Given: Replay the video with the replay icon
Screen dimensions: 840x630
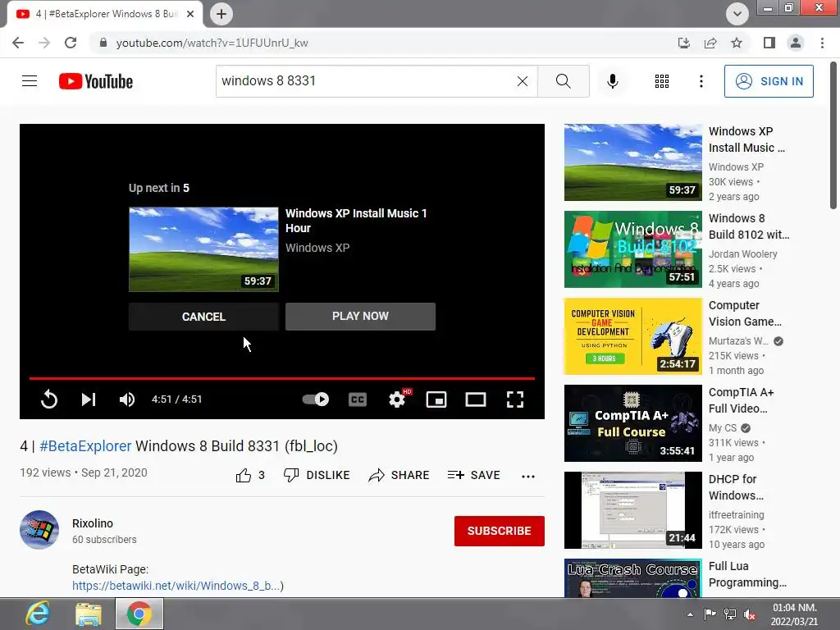Looking at the screenshot, I should (x=48, y=399).
